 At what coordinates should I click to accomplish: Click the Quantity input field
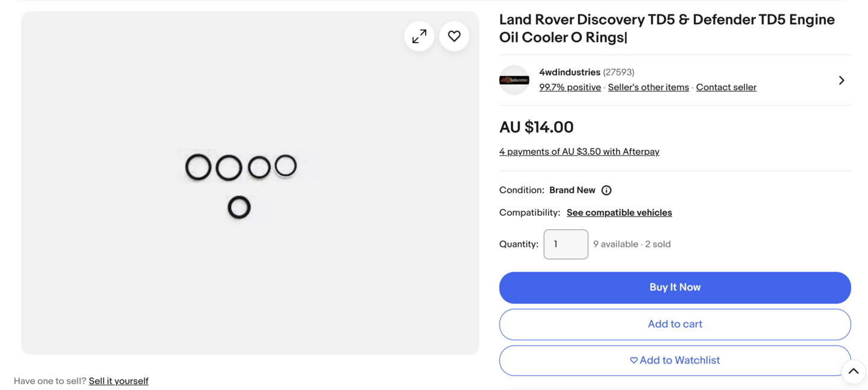coord(565,244)
